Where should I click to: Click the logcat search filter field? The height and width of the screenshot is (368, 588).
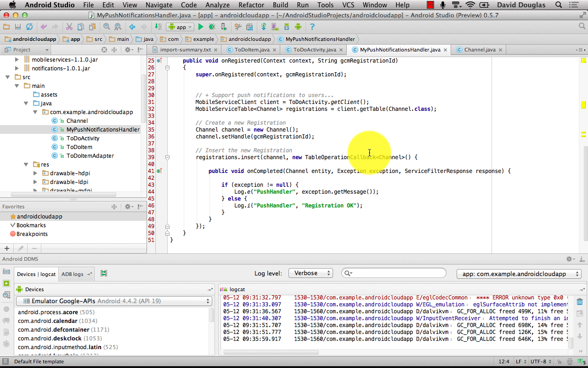coord(394,273)
